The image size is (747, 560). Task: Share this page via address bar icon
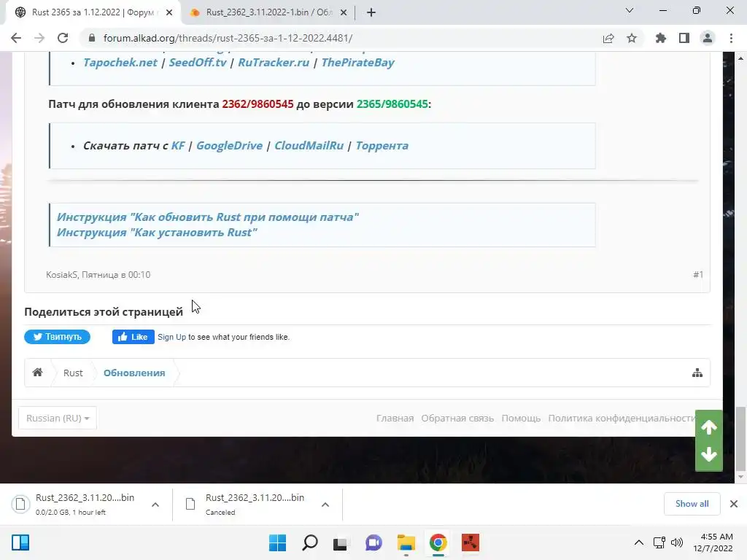tap(608, 38)
